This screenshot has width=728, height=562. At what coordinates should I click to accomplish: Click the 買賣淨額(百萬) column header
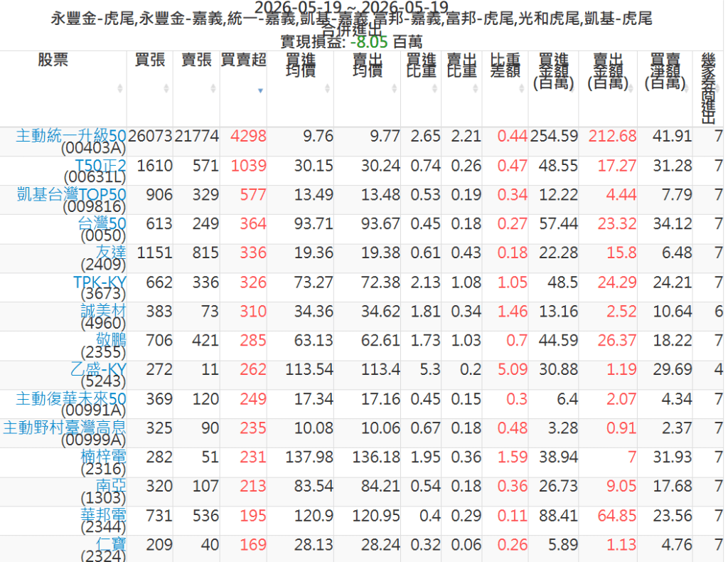pyautogui.click(x=665, y=72)
